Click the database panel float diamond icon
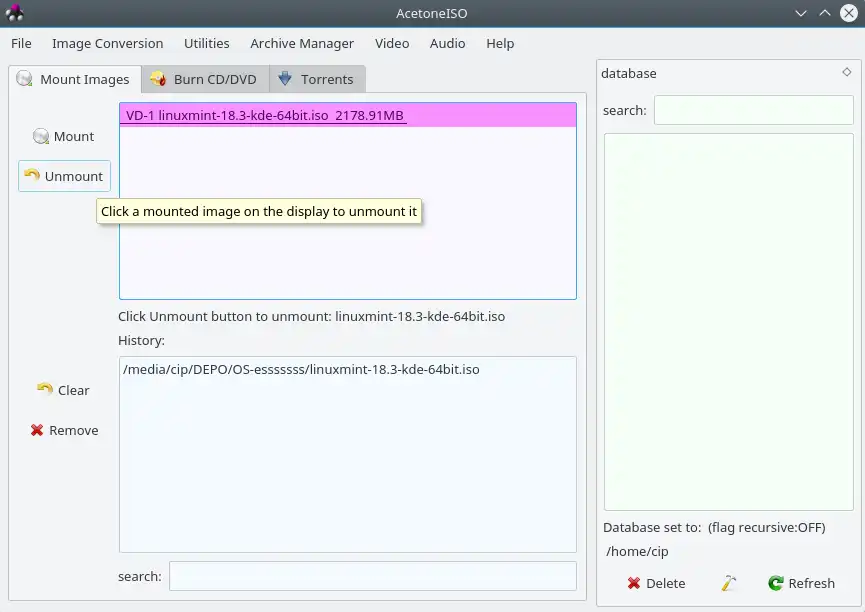This screenshot has height=612, width=865. (847, 72)
